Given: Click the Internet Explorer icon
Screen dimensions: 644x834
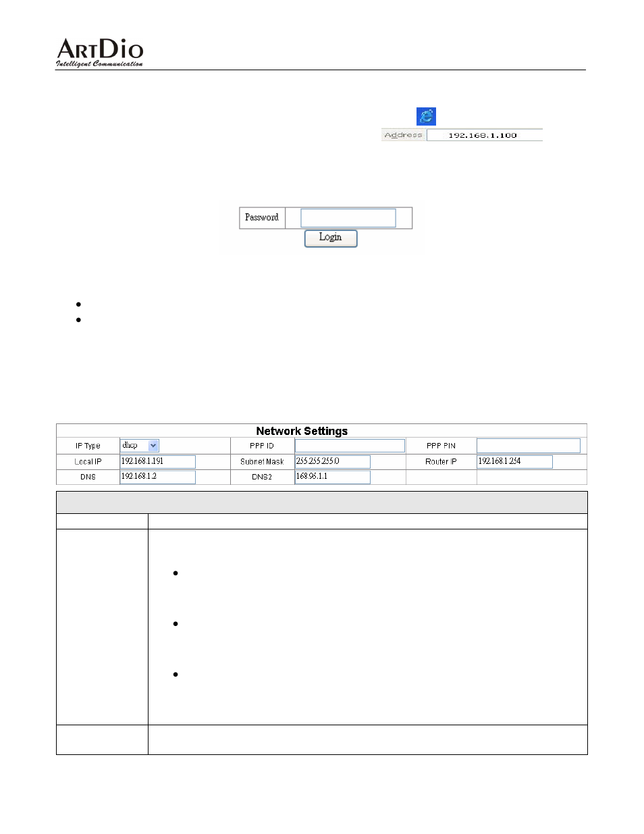Looking at the screenshot, I should tap(426, 116).
